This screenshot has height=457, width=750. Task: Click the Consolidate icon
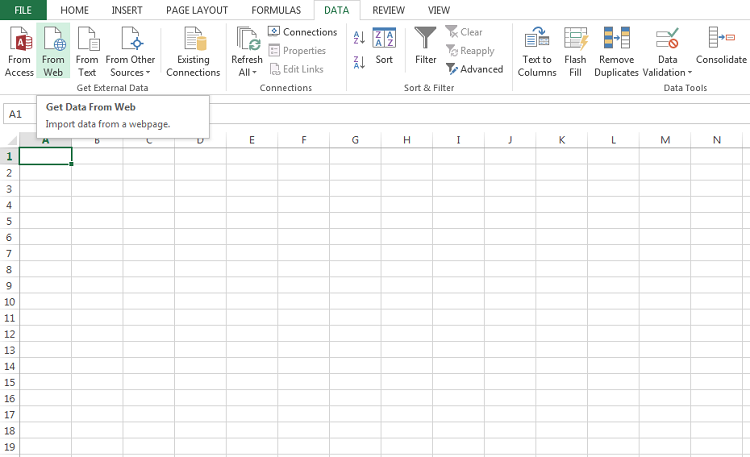[721, 40]
